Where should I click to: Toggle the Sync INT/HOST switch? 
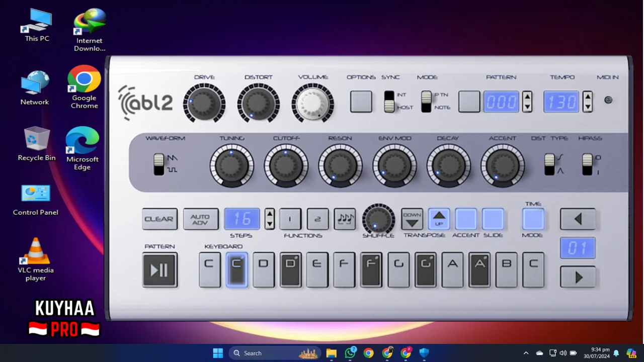[389, 102]
